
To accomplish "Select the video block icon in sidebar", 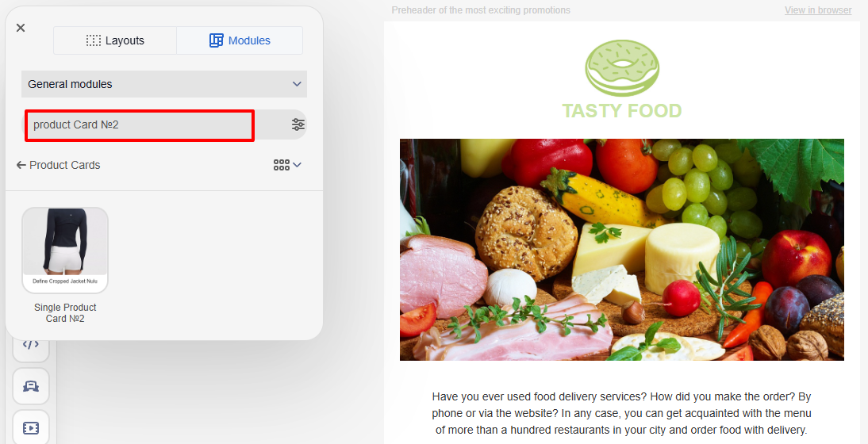I will pos(31,427).
